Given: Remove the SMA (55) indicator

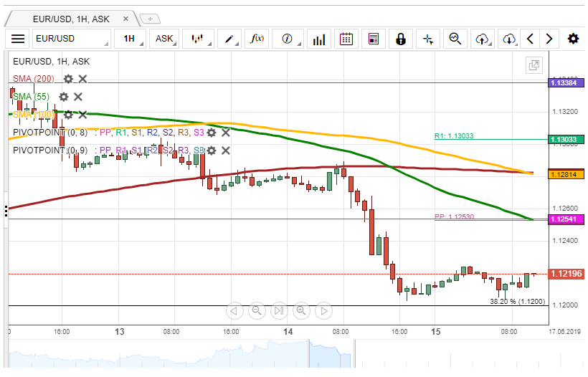Looking at the screenshot, I should (78, 97).
